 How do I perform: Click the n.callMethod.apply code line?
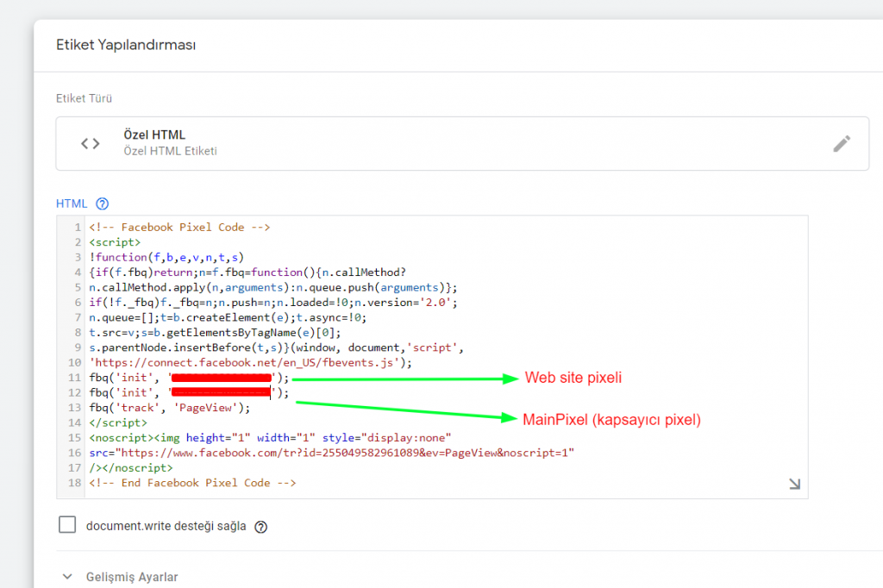(273, 288)
